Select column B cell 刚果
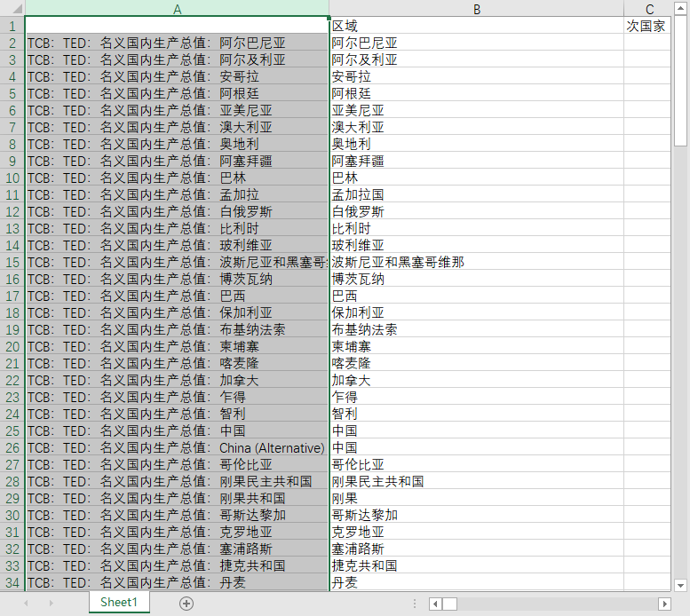 pyautogui.click(x=477, y=498)
